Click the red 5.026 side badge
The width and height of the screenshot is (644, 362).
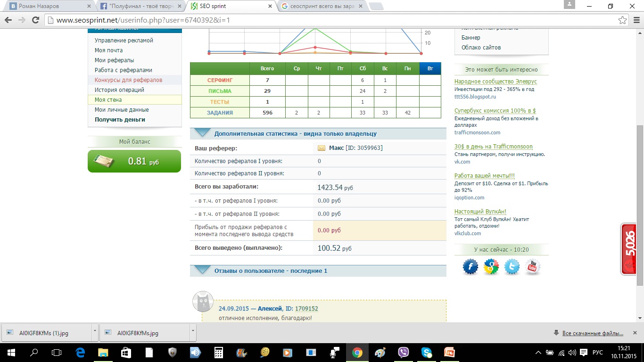628,249
